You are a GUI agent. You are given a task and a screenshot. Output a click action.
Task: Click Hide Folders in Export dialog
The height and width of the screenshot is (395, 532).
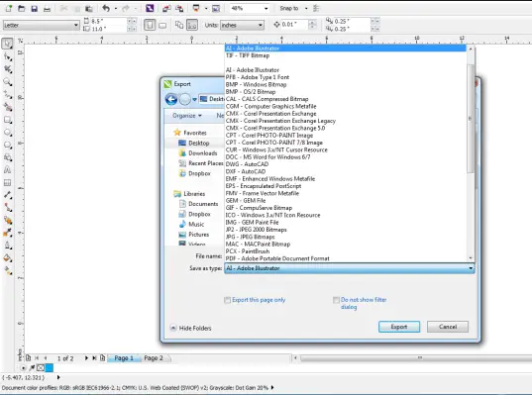191,329
